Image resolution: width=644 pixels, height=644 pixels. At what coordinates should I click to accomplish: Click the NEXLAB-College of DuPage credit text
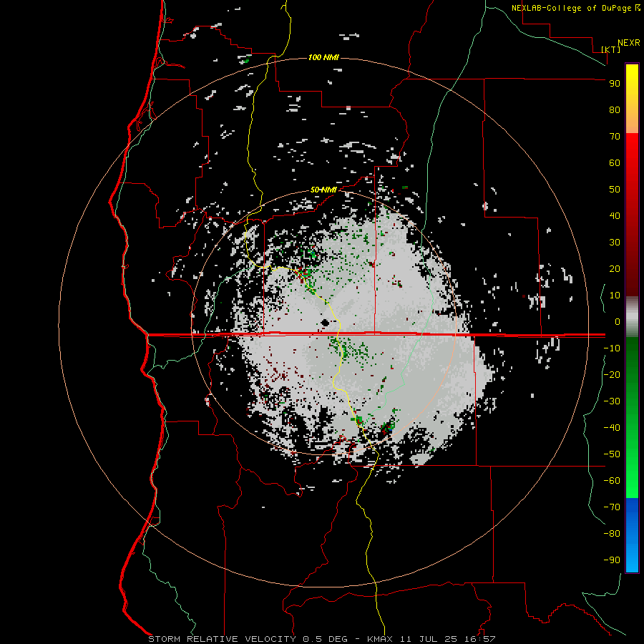571,8
